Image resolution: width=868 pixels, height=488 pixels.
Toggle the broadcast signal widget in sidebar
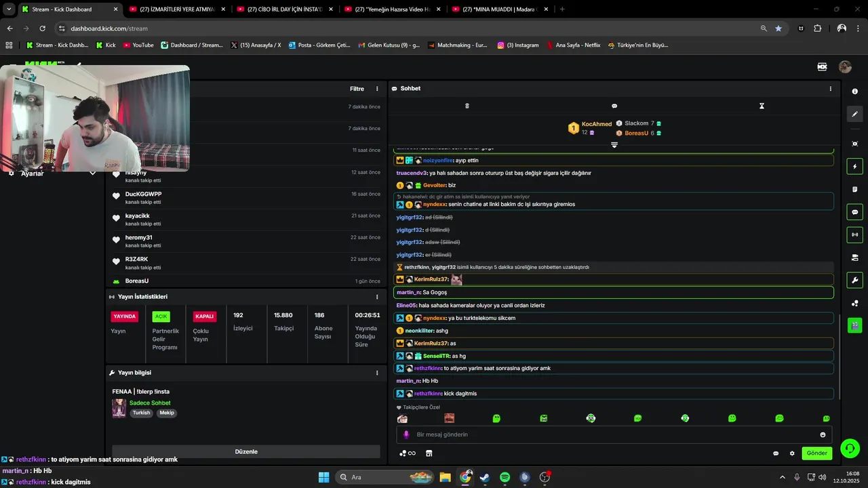(854, 235)
